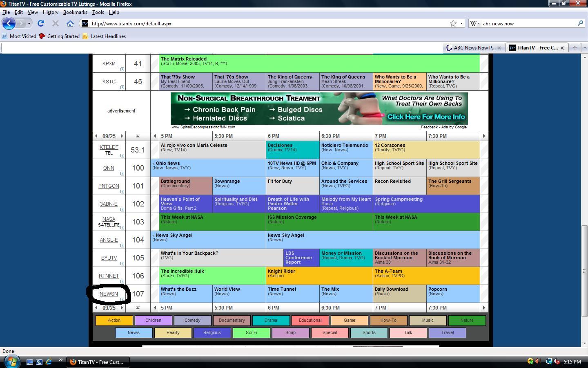
Task: Open The Matrix Reloaded listing
Action: point(319,63)
